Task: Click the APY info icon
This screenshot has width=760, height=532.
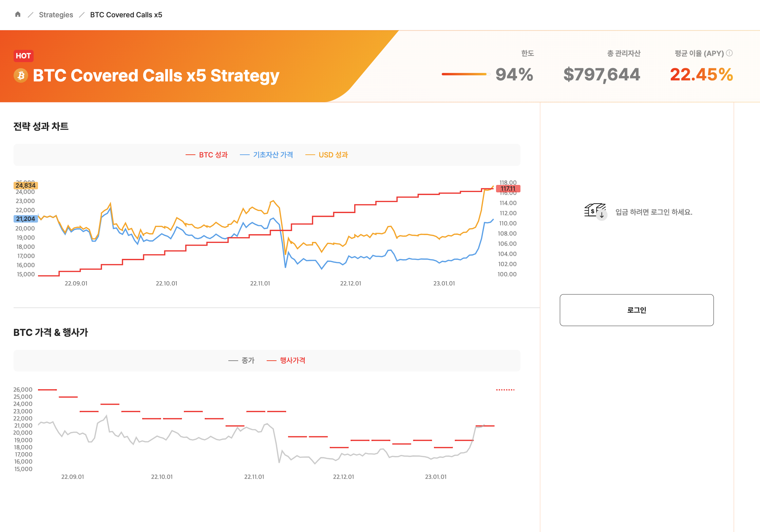Action: 729,53
